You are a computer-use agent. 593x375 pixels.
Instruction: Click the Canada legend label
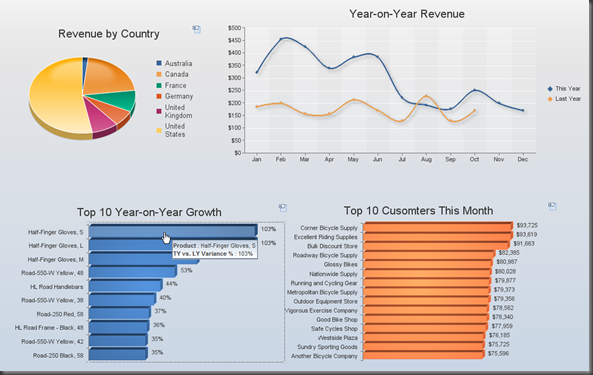176,74
